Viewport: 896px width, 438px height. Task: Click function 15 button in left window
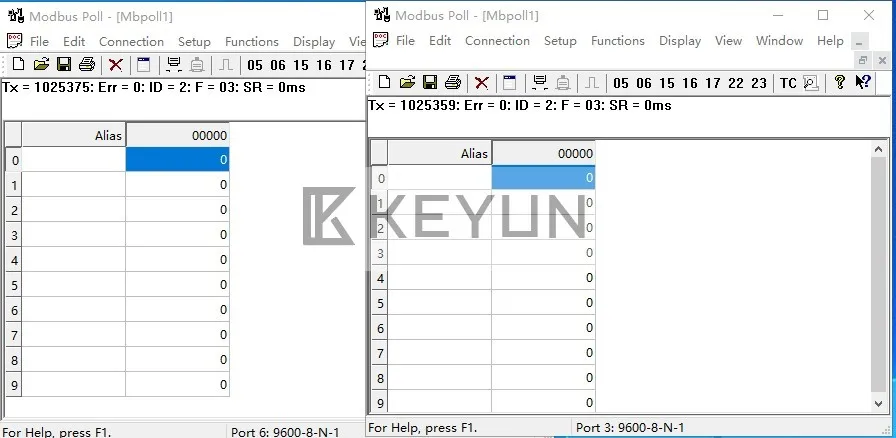[x=301, y=65]
